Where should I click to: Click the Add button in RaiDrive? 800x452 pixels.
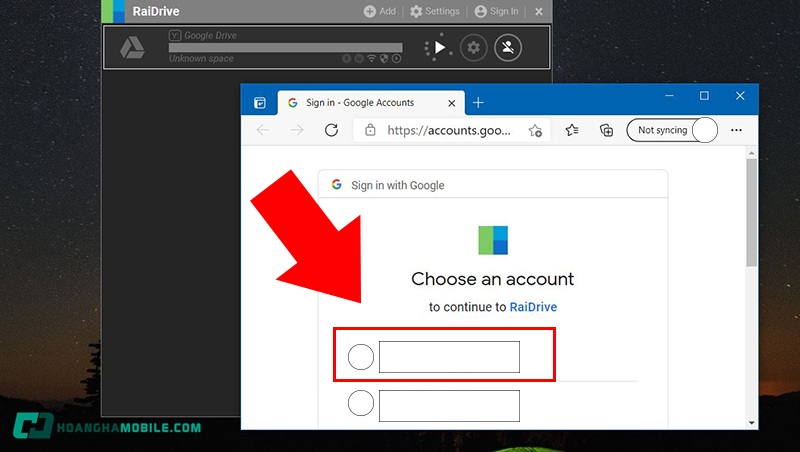point(379,12)
